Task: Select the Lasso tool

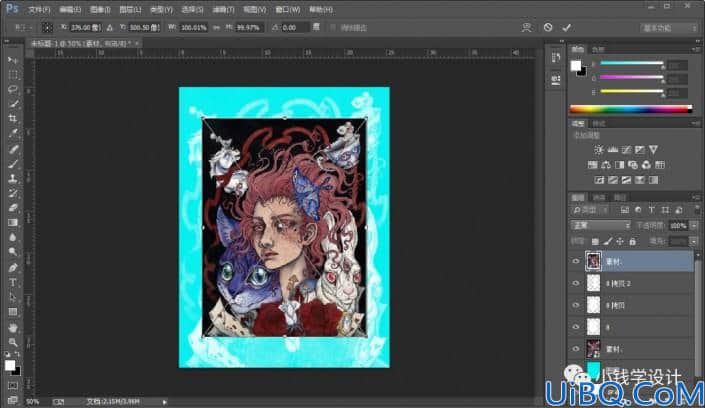Action: click(13, 89)
